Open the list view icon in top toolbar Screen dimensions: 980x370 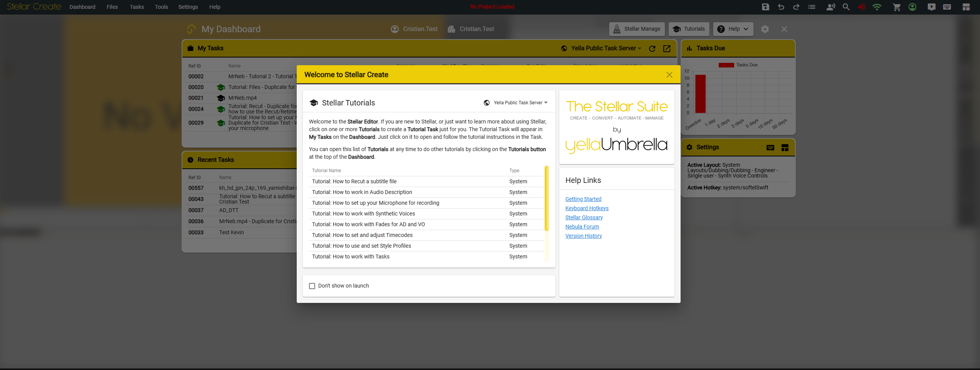[x=811, y=7]
